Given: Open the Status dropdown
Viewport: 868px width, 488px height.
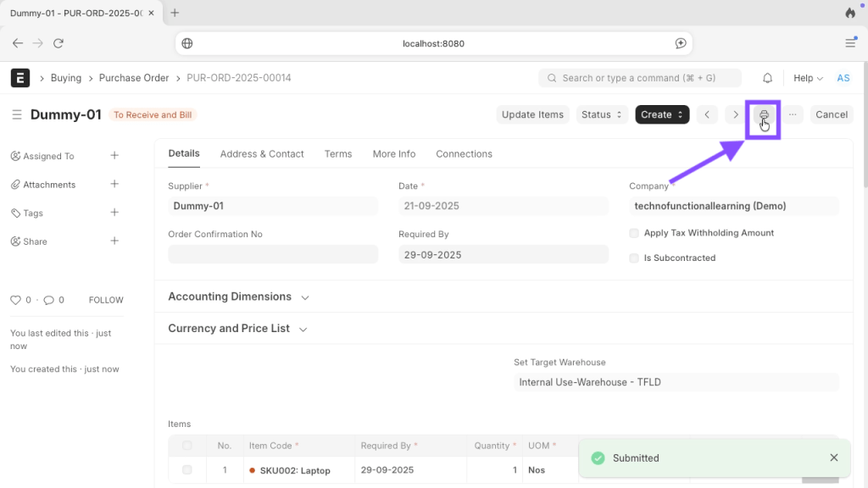Looking at the screenshot, I should (x=602, y=114).
